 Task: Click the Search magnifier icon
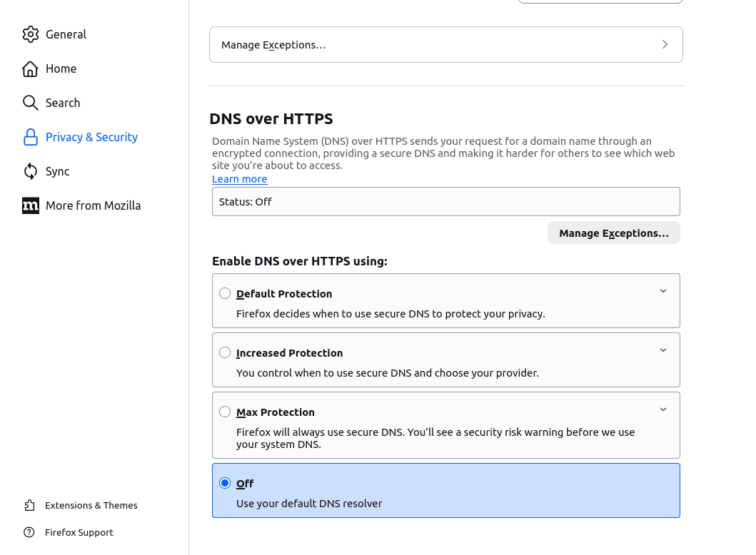tap(30, 103)
